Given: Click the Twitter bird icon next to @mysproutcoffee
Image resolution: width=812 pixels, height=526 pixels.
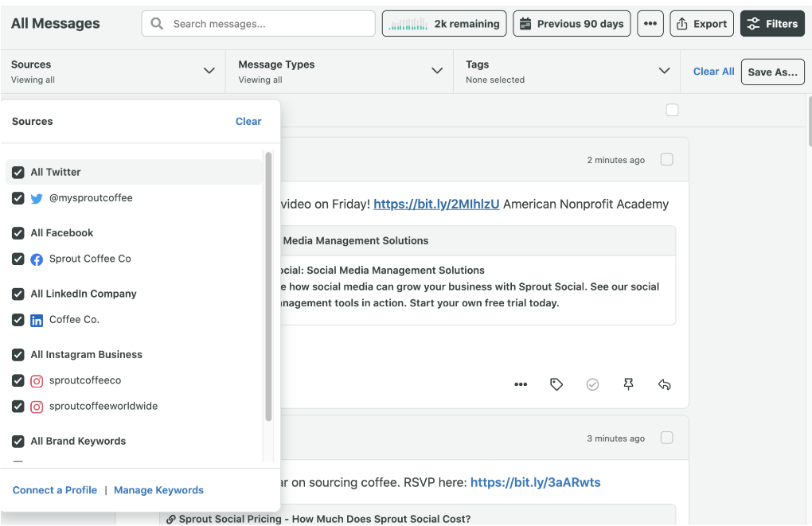Looking at the screenshot, I should pyautogui.click(x=35, y=197).
